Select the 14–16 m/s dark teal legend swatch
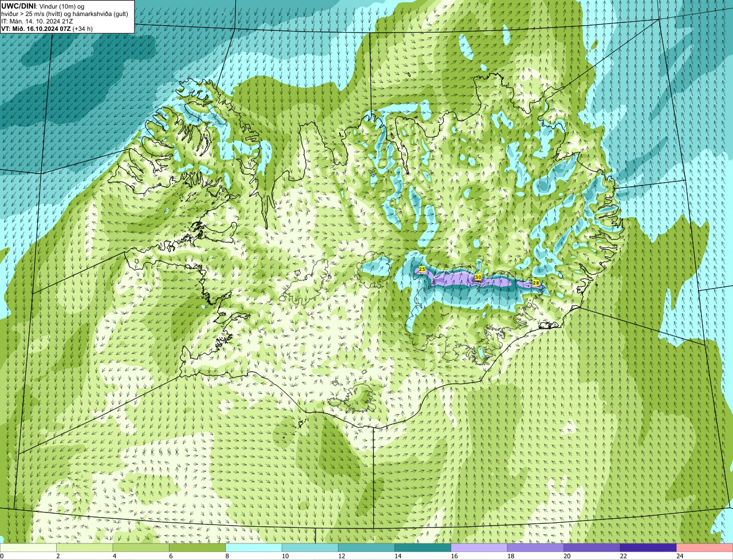Viewport: 733px width, 560px height. (x=423, y=548)
